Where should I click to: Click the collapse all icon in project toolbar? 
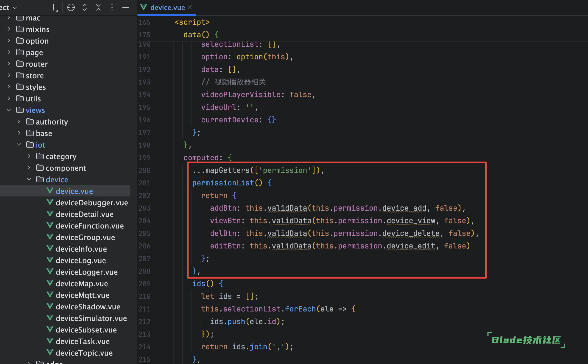[98, 7]
